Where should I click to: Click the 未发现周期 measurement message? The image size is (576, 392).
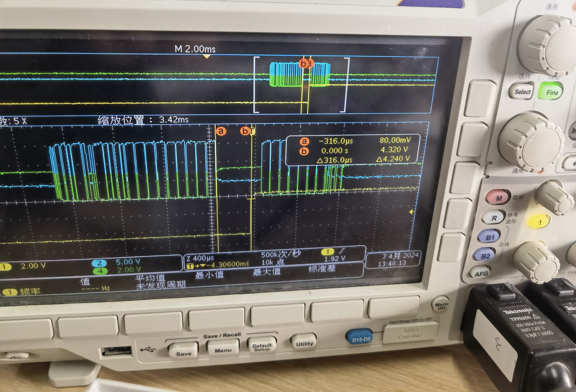pyautogui.click(x=161, y=285)
